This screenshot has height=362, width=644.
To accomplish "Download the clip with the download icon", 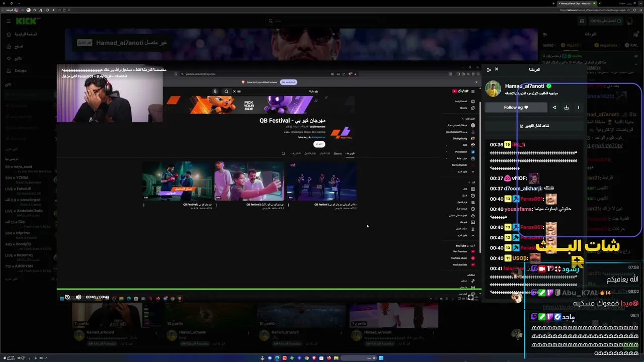I will coord(567,108).
